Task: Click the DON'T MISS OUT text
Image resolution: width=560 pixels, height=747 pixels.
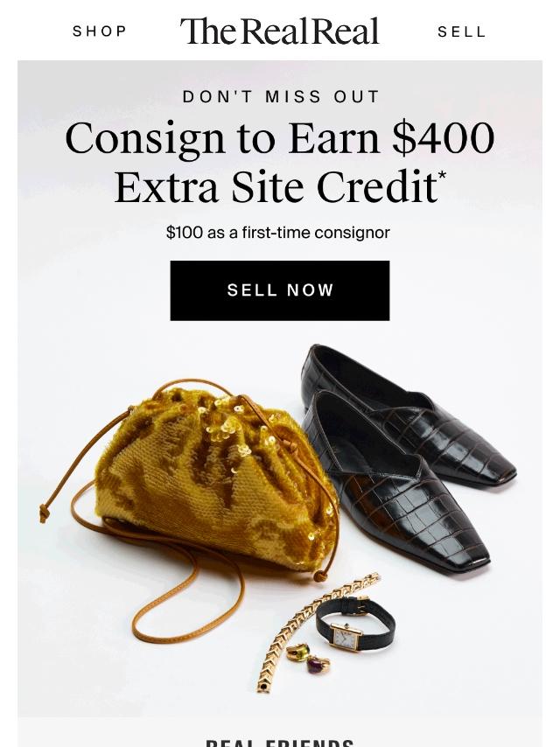Action: (281, 97)
